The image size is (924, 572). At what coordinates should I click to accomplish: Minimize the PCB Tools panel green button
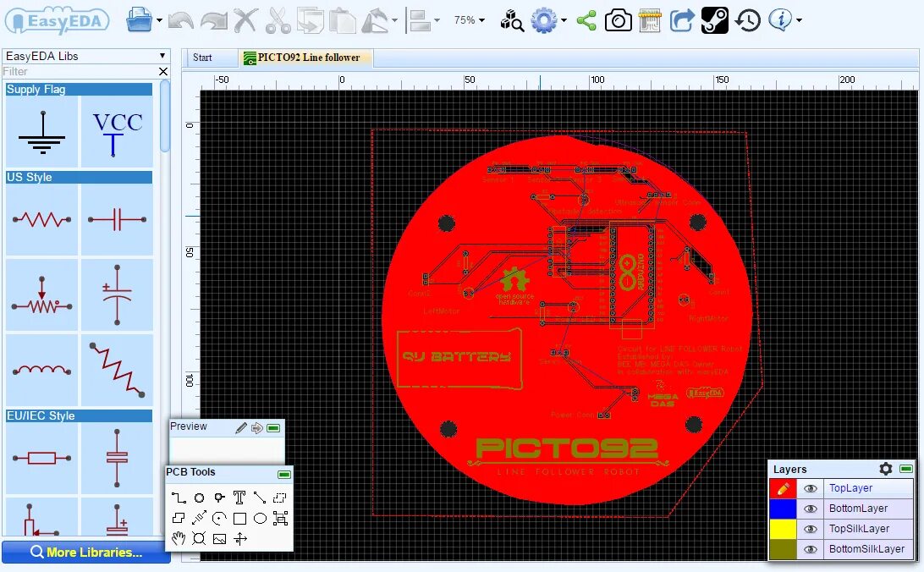click(284, 474)
